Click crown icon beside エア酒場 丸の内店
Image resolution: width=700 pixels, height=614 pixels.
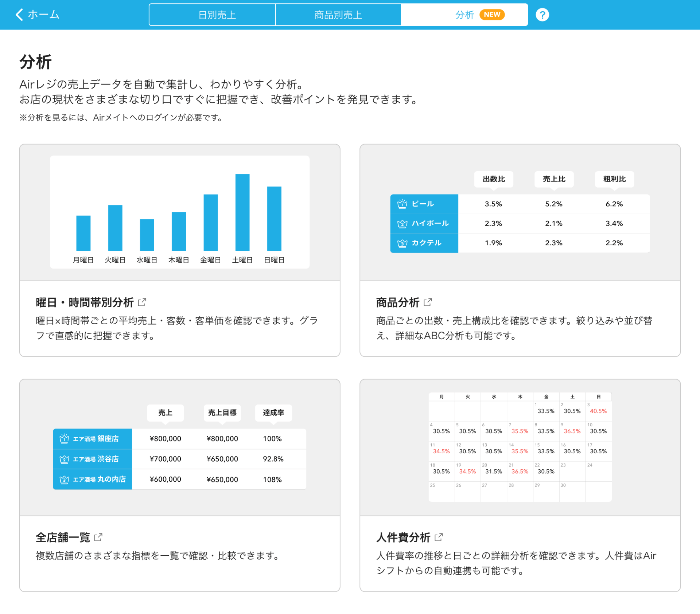64,479
